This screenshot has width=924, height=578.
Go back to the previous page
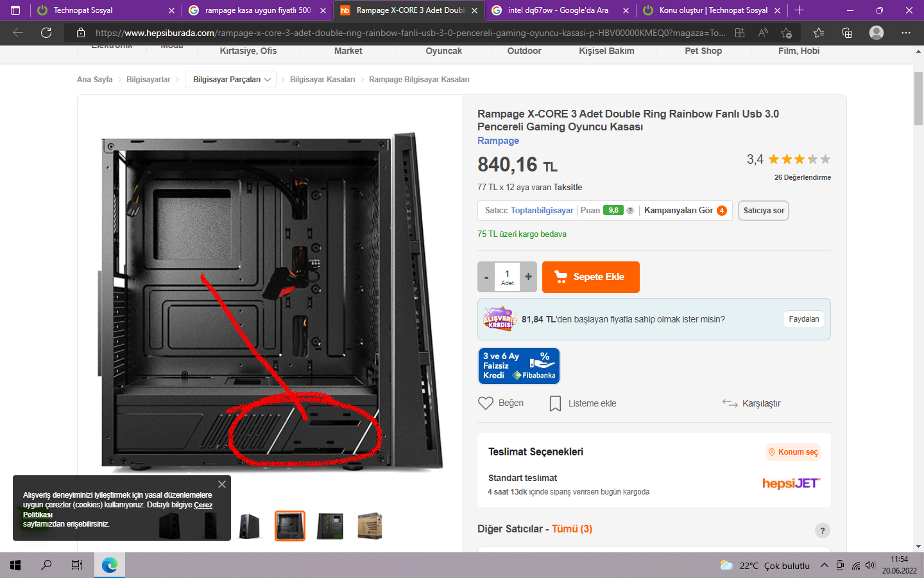[x=18, y=33]
